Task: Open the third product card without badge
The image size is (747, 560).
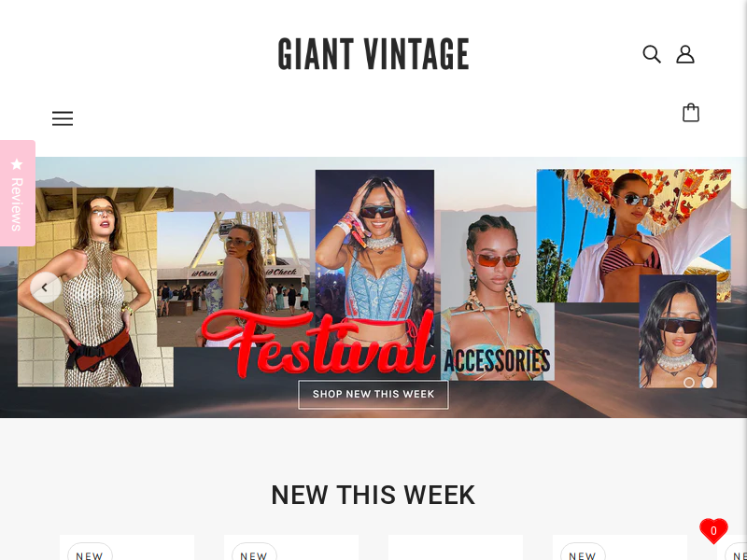Action: [x=456, y=547]
